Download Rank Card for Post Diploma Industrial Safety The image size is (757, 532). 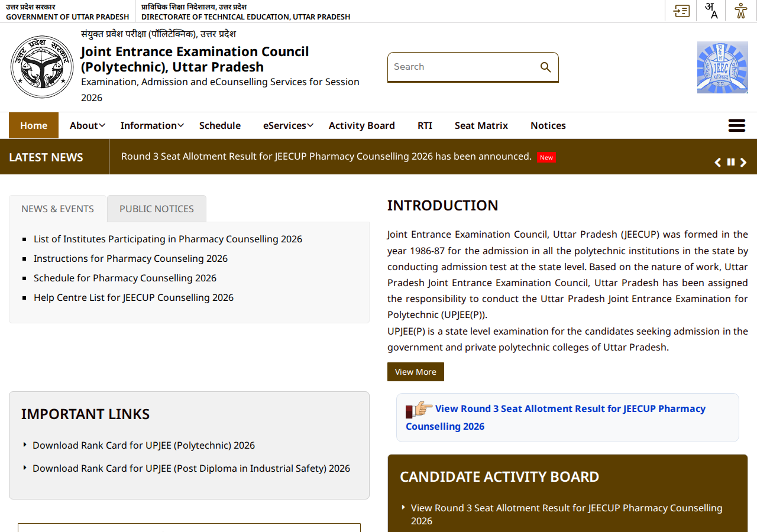coord(191,468)
